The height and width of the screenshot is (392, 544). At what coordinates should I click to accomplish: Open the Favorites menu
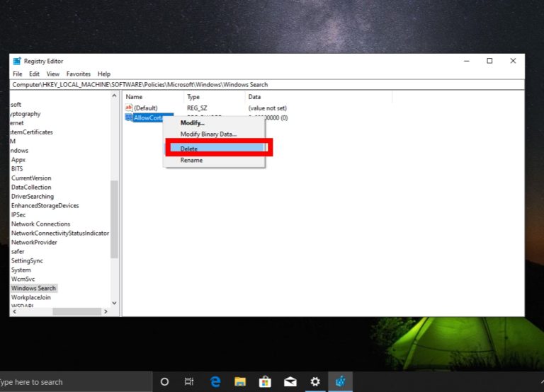pyautogui.click(x=79, y=74)
